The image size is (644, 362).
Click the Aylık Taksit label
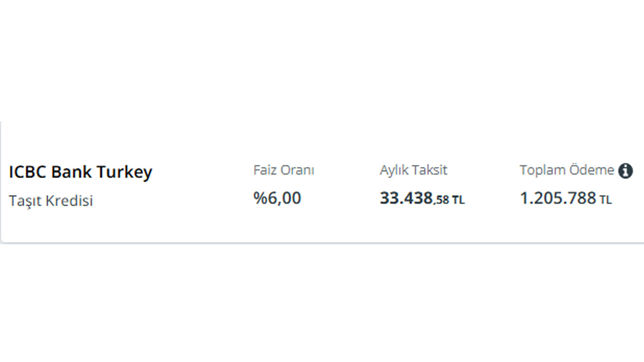pyautogui.click(x=414, y=170)
